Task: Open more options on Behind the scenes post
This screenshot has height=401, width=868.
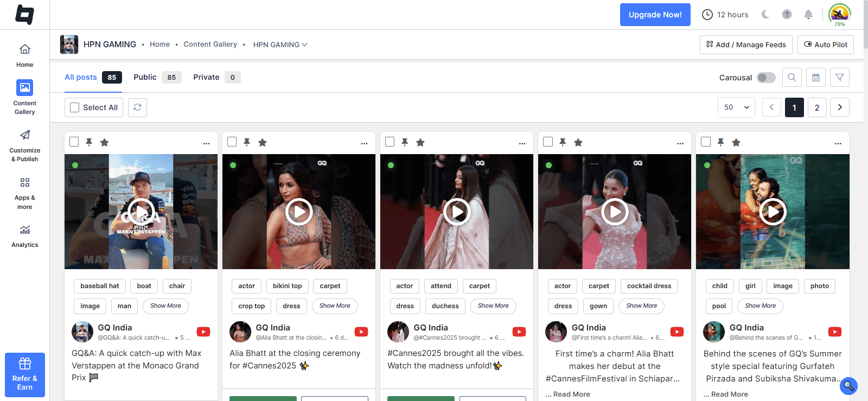Action: pos(838,143)
